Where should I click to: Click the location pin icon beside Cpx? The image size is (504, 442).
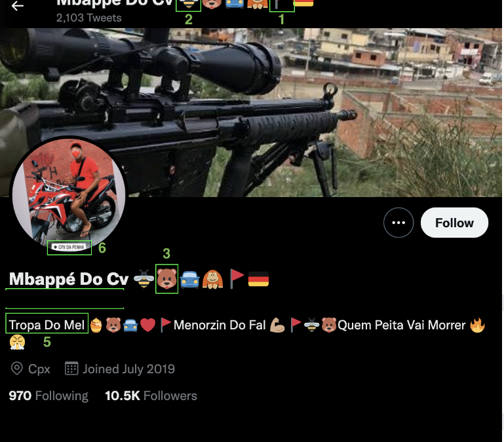[17, 369]
